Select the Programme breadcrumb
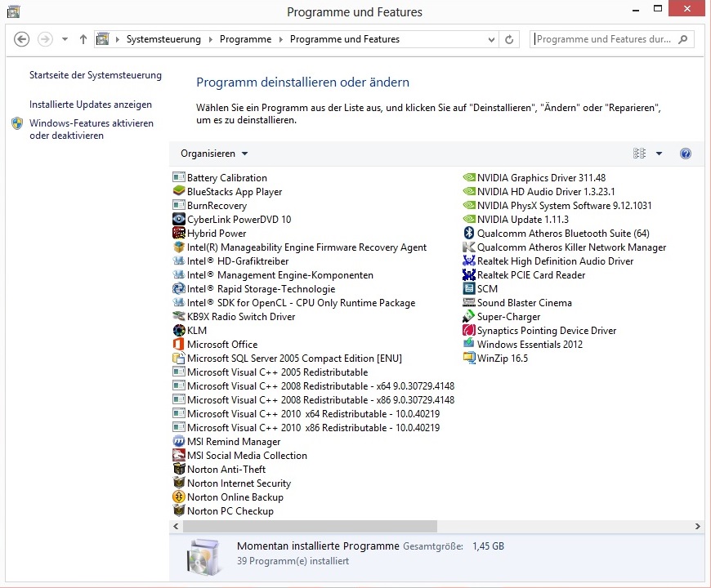711x588 pixels. click(x=245, y=39)
